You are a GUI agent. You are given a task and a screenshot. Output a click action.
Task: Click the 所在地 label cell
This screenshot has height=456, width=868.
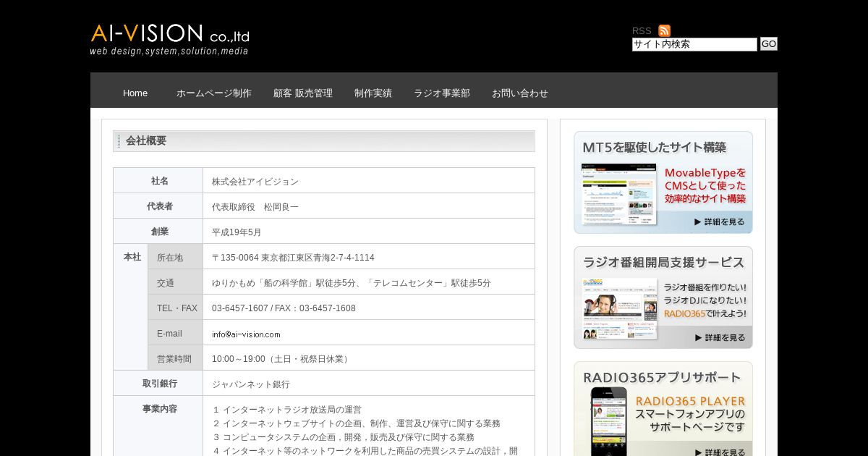tap(176, 257)
